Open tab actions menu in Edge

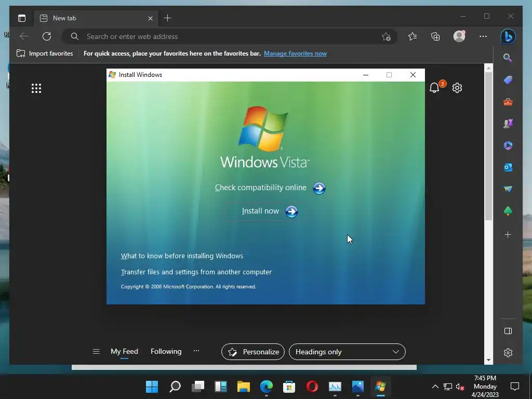tap(22, 18)
